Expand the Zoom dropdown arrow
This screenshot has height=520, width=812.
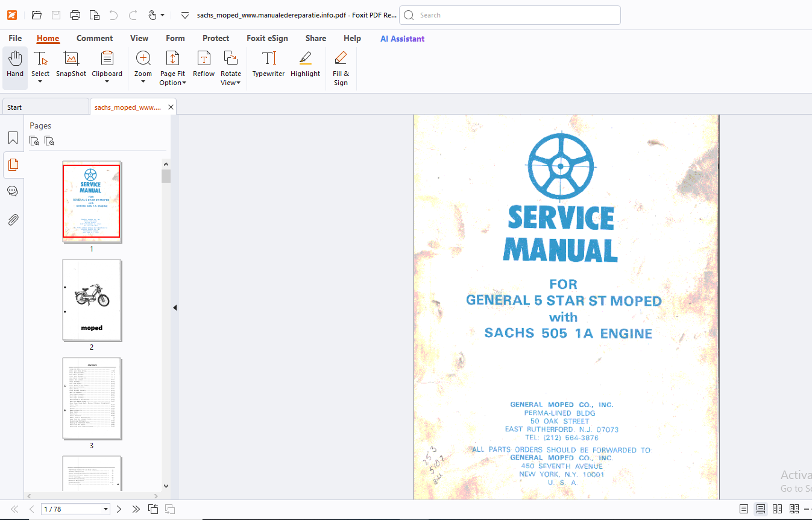coord(143,82)
